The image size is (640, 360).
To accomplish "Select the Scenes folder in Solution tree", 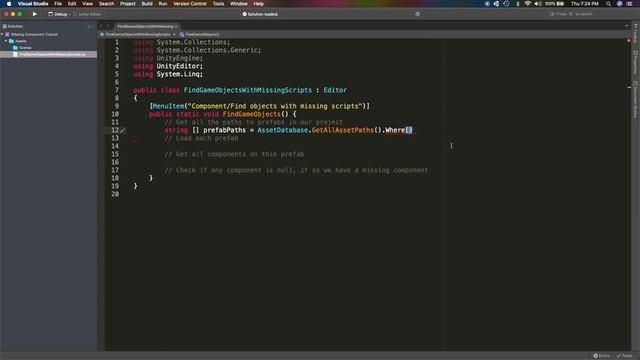I will pyautogui.click(x=25, y=47).
